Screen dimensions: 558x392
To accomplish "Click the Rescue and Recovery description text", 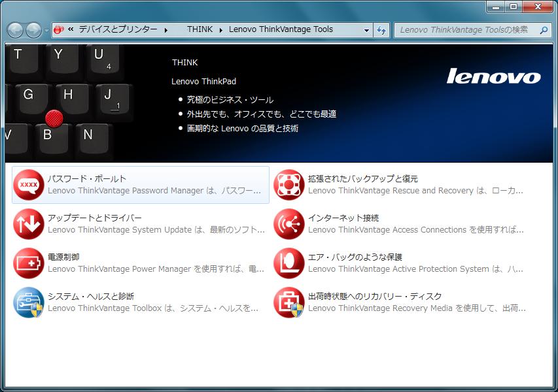I will pyautogui.click(x=415, y=191).
